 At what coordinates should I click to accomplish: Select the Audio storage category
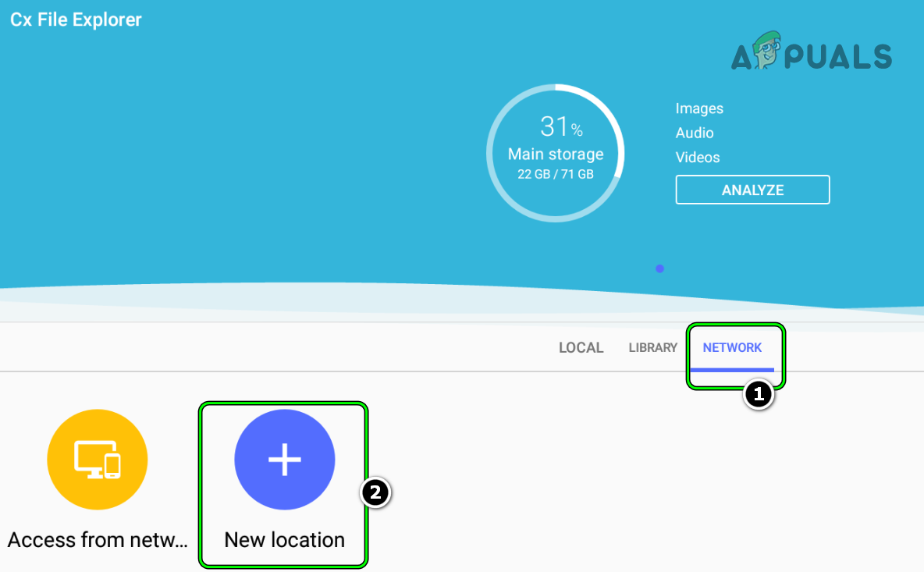tap(695, 133)
